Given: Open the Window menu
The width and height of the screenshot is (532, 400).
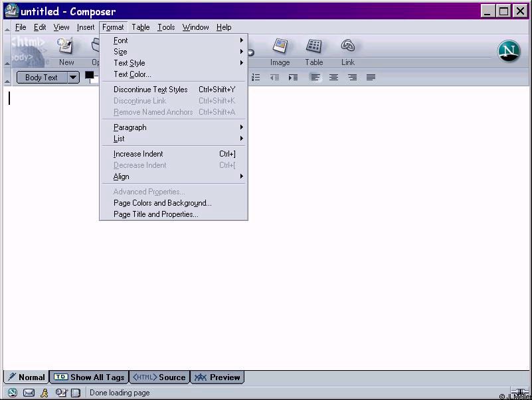Looking at the screenshot, I should pos(195,27).
